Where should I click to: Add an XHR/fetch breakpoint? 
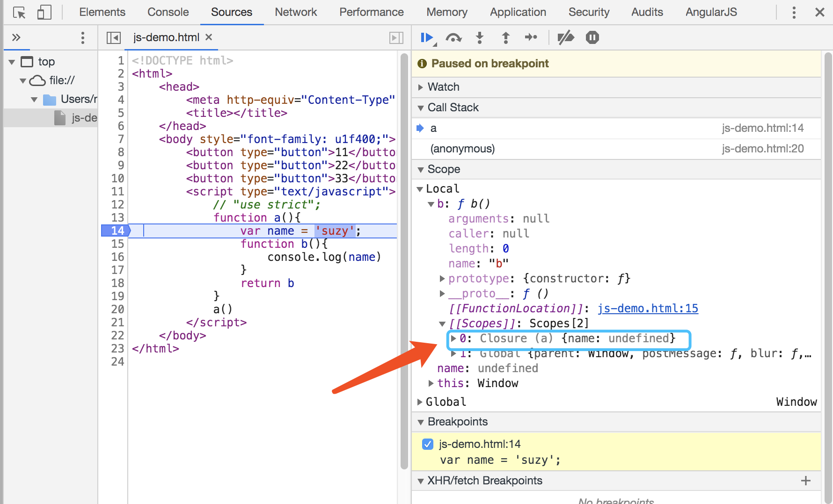click(806, 481)
